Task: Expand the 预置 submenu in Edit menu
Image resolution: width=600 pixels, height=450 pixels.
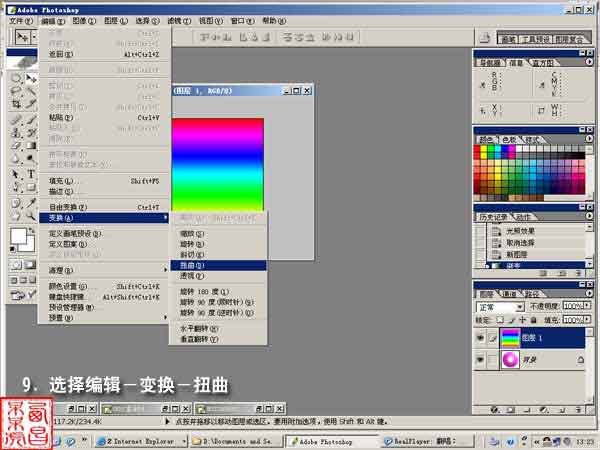Action: click(104, 318)
